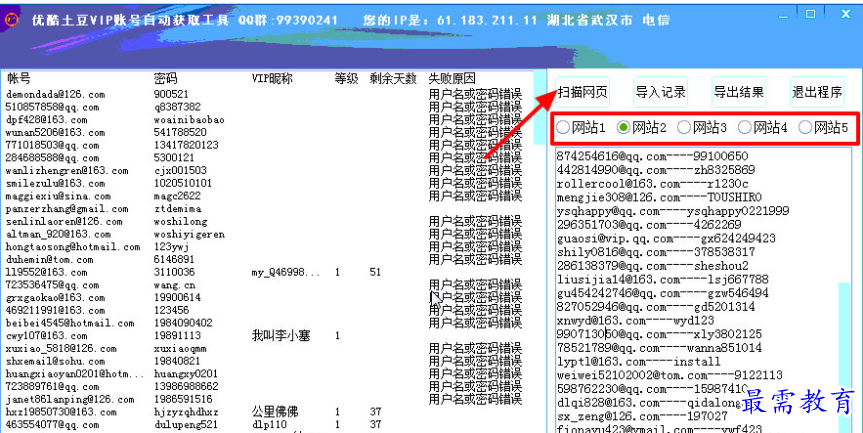863x433 pixels.
Task: Click the 退出程序 button
Action: coord(817,92)
